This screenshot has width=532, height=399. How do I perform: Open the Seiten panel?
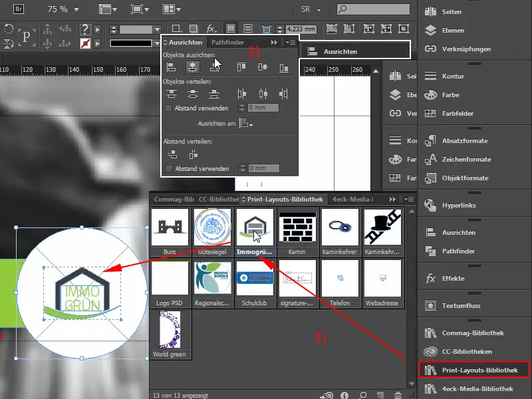(x=452, y=12)
